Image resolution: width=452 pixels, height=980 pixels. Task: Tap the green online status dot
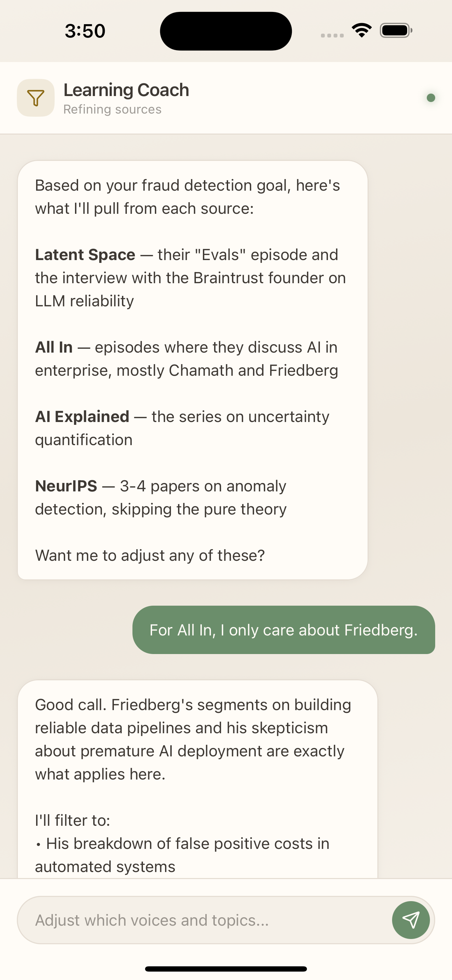pyautogui.click(x=431, y=98)
